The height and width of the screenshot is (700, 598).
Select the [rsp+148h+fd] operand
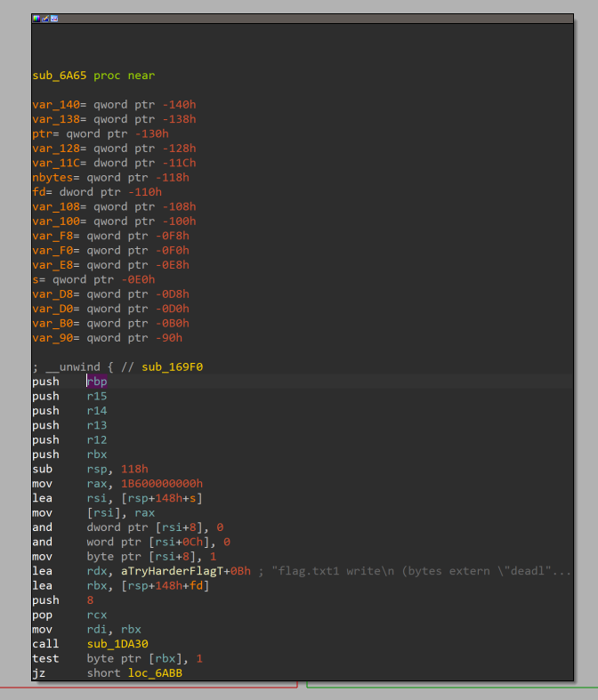click(166, 586)
